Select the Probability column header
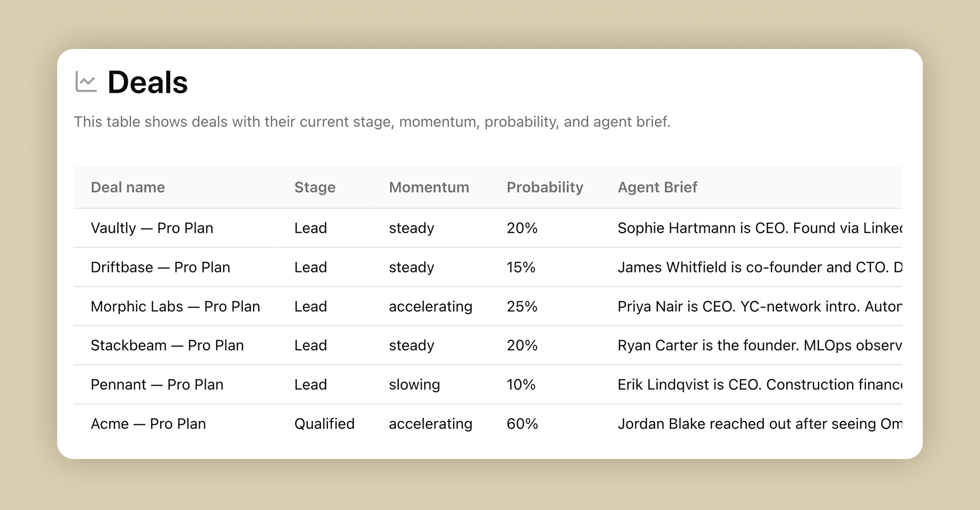Screen dimensions: 980x510 [x=545, y=187]
